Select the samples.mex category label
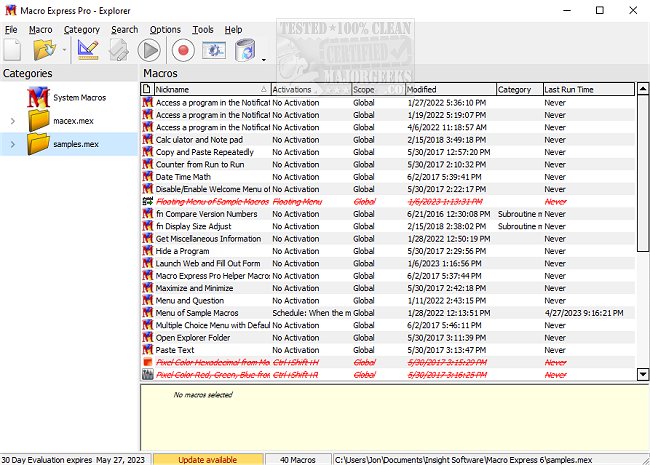The width and height of the screenshot is (650, 465). [x=76, y=144]
